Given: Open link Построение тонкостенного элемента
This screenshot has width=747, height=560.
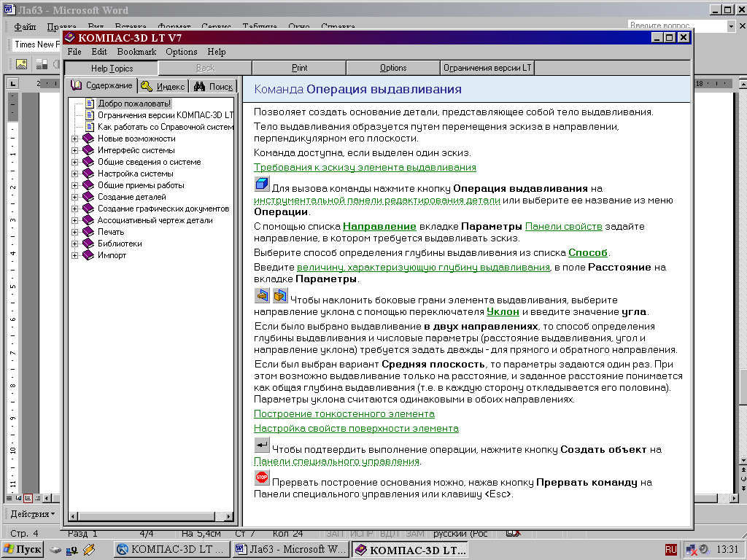Looking at the screenshot, I should tap(344, 414).
